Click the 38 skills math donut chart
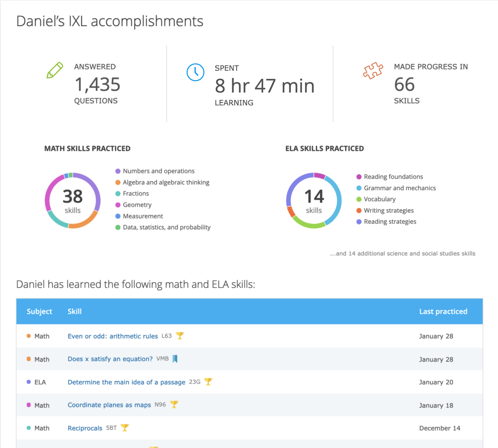498x448 pixels. 73,200
